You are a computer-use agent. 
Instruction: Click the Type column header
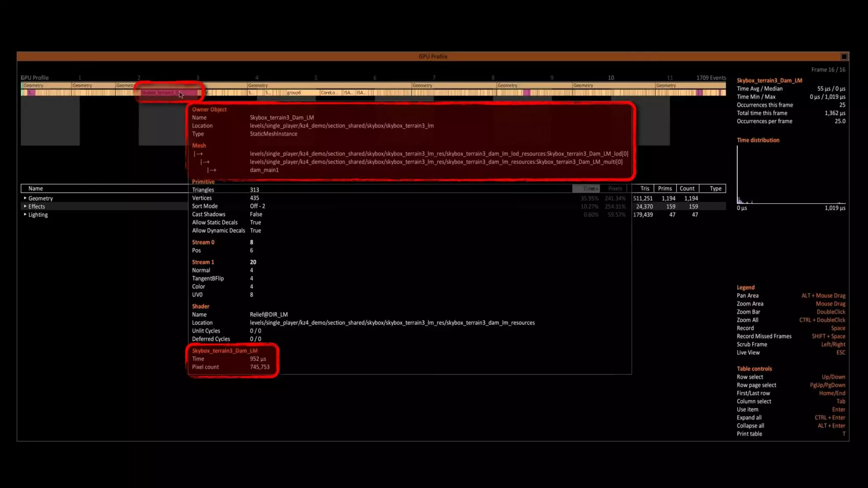[x=715, y=189]
